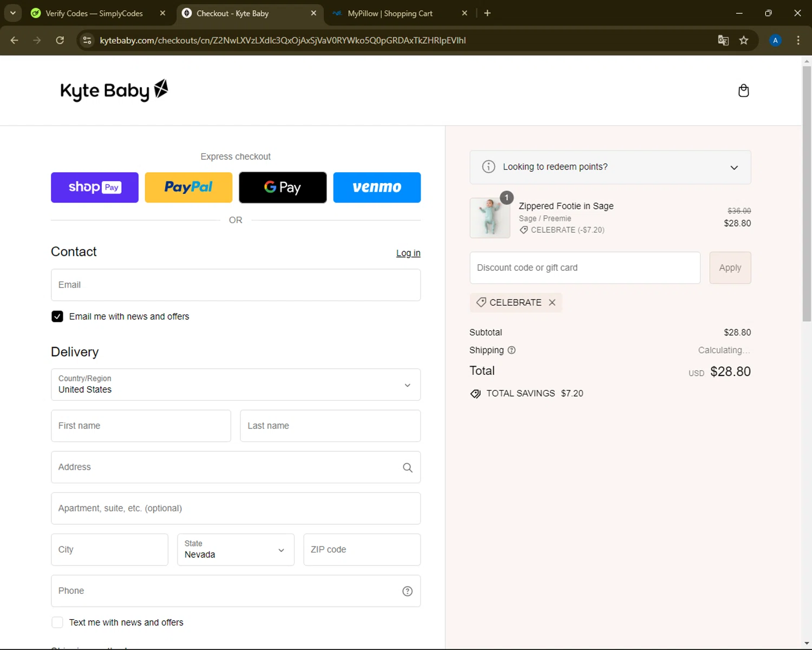Click the Zippered Footie product thumbnail
The width and height of the screenshot is (812, 650).
pos(490,218)
